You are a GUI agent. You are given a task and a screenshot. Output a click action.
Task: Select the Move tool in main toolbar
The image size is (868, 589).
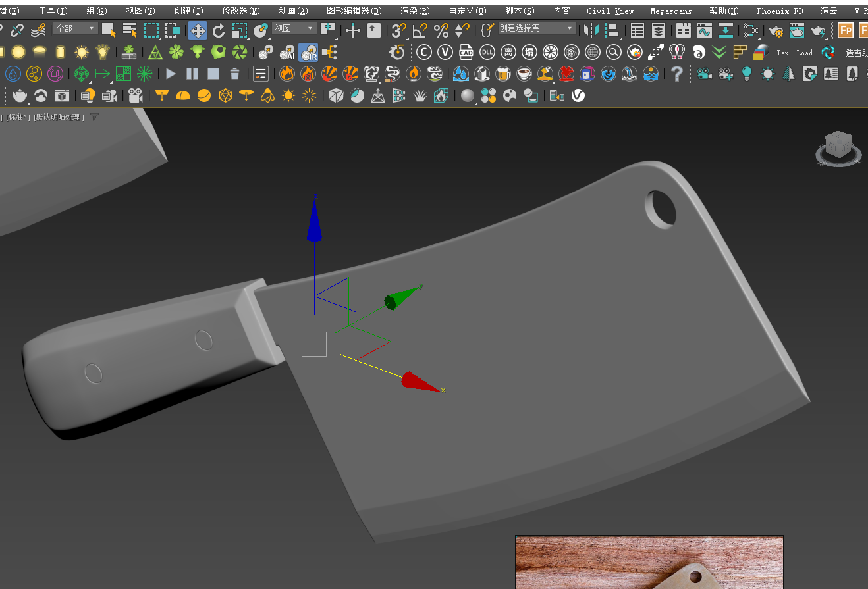(x=198, y=30)
